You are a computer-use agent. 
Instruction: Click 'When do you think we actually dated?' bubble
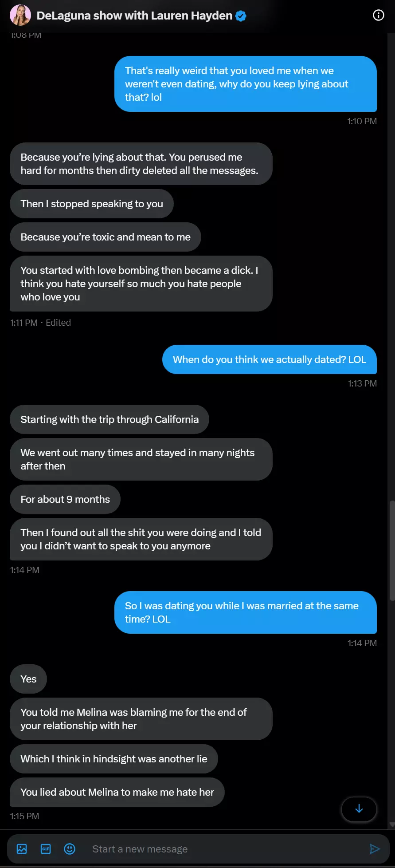coord(270,359)
